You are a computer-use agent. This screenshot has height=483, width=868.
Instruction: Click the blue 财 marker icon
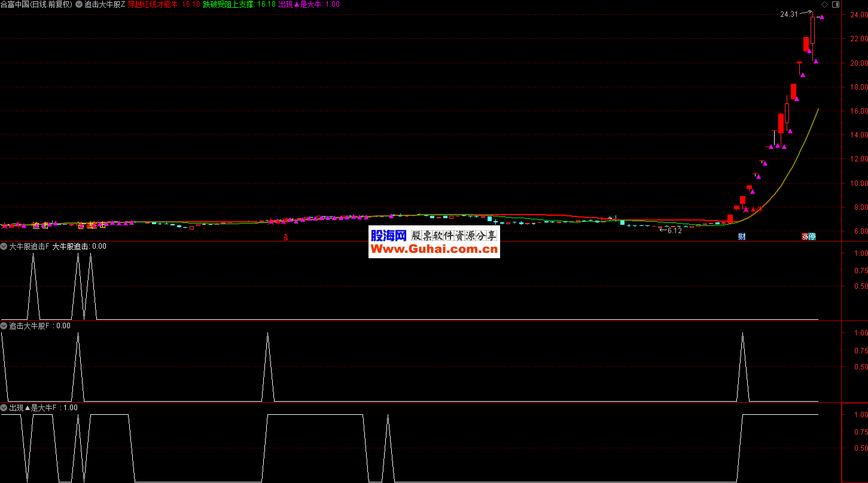(x=742, y=237)
